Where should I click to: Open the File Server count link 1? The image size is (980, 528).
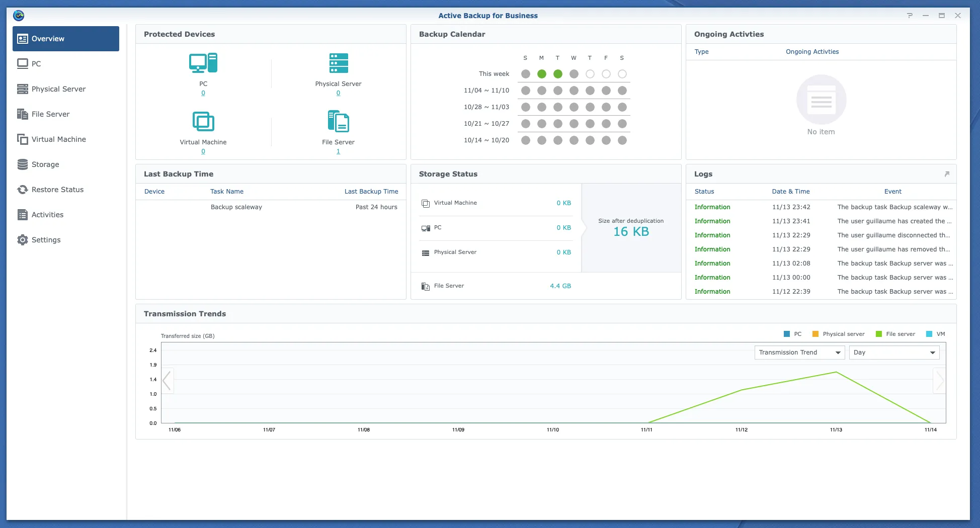coord(338,151)
